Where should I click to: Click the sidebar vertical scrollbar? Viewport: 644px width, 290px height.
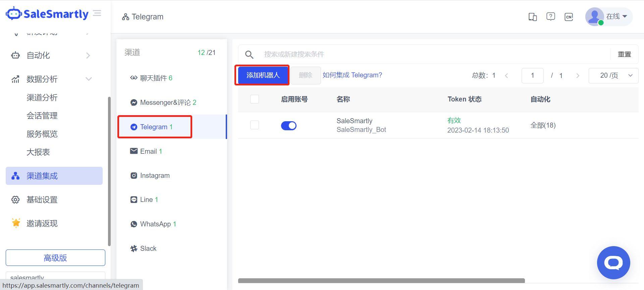click(109, 171)
